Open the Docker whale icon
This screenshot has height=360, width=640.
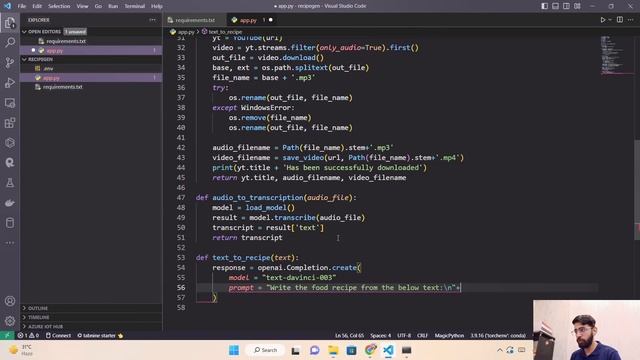pos(10,202)
